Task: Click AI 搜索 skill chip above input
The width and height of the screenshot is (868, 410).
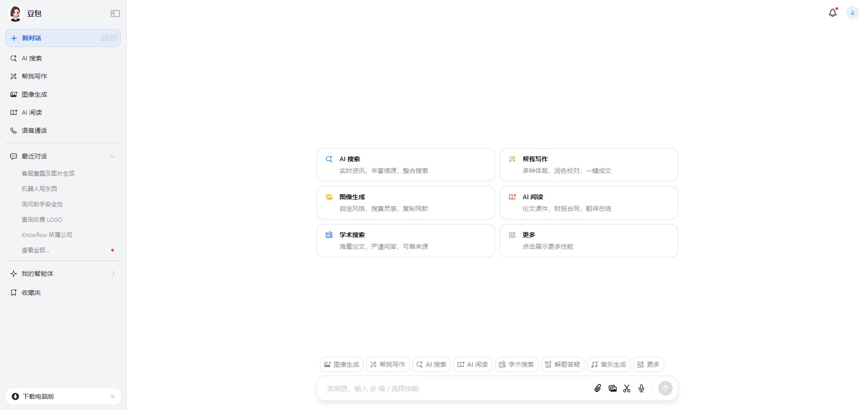Action: [431, 364]
